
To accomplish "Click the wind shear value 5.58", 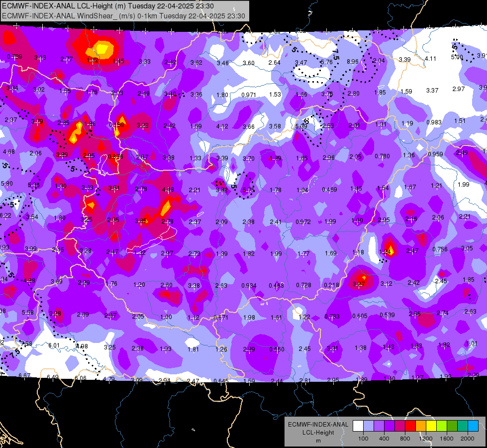I will [x=28, y=312].
